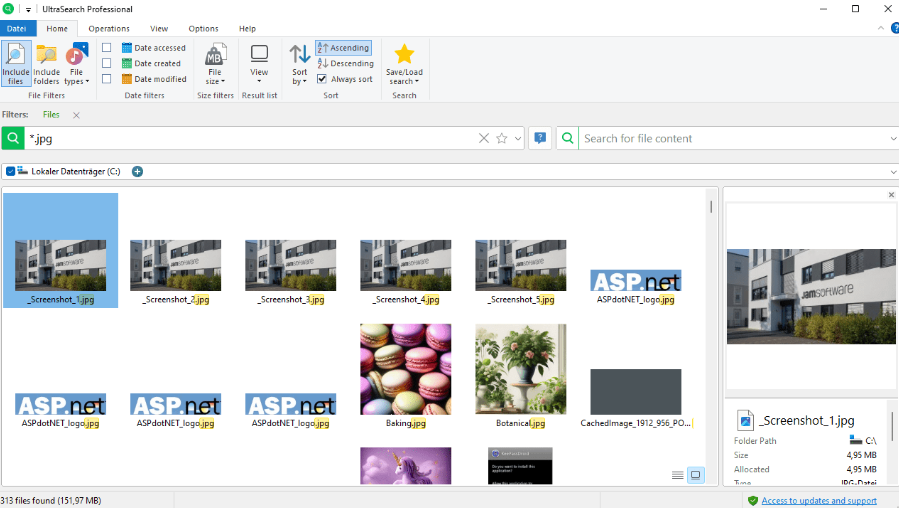Select the Botanical.jpg plant thumbnail
Screen dimensions: 899x508
pyautogui.click(x=521, y=369)
